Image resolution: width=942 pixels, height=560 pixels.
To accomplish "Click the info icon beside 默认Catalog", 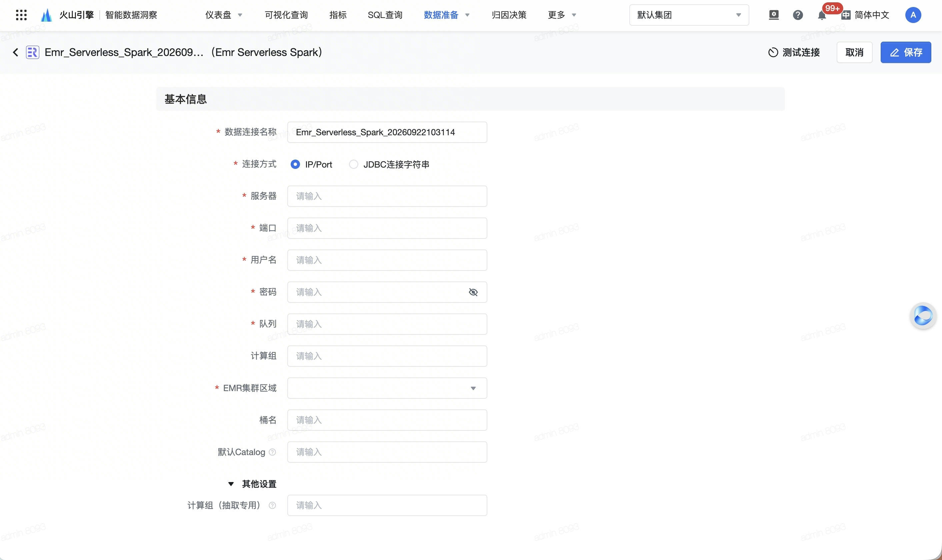I will click(x=272, y=452).
